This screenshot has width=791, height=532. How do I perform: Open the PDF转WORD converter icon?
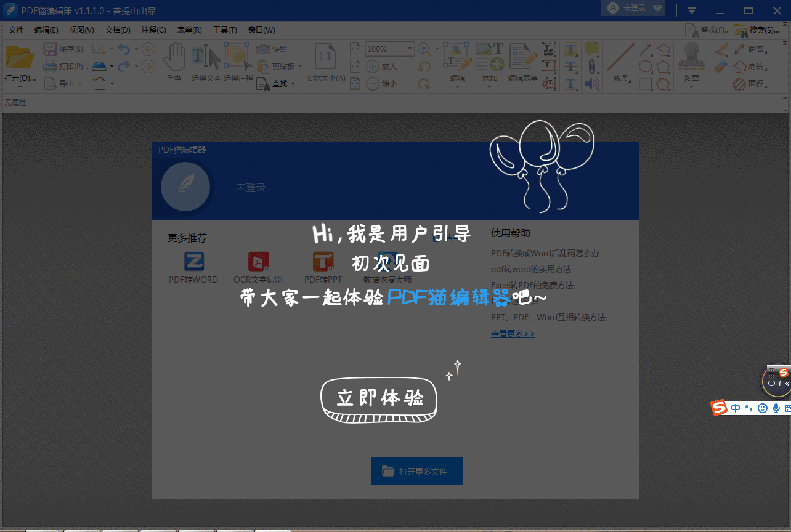(193, 260)
